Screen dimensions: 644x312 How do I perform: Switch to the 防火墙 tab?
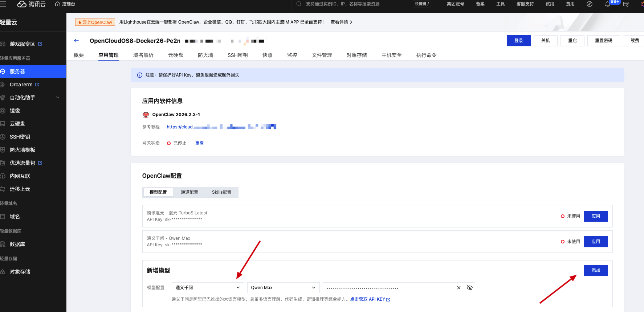[x=205, y=55]
